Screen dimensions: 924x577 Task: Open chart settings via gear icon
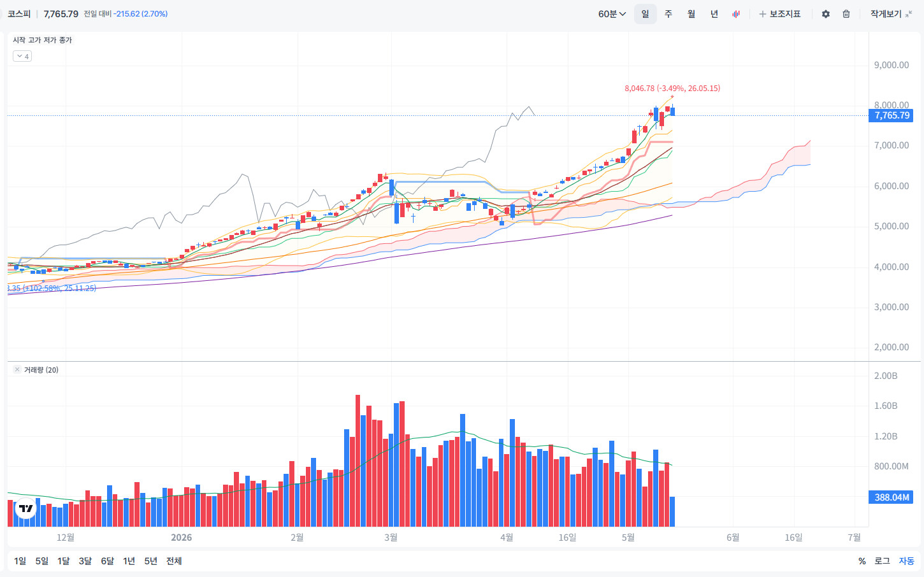pyautogui.click(x=826, y=14)
